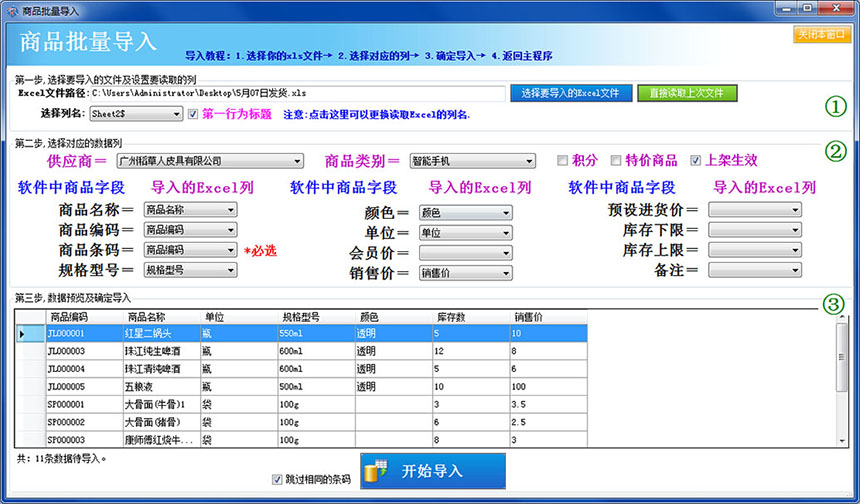Image resolution: width=860 pixels, height=504 pixels.
Task: Click the scroll-up arrow of the preview table
Action: tap(842, 317)
